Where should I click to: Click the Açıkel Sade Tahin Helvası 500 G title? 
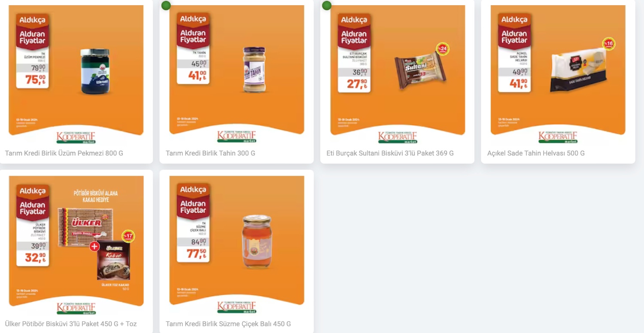point(536,153)
